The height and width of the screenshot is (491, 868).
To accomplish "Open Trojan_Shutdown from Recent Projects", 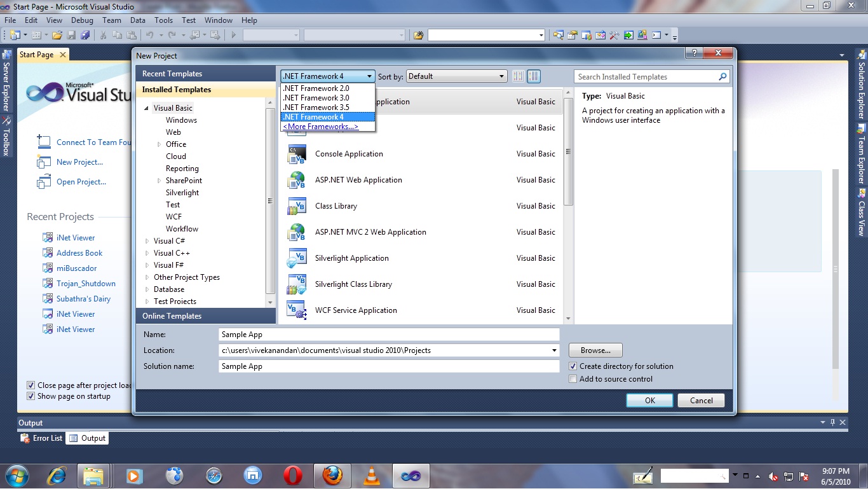I will [x=86, y=284].
